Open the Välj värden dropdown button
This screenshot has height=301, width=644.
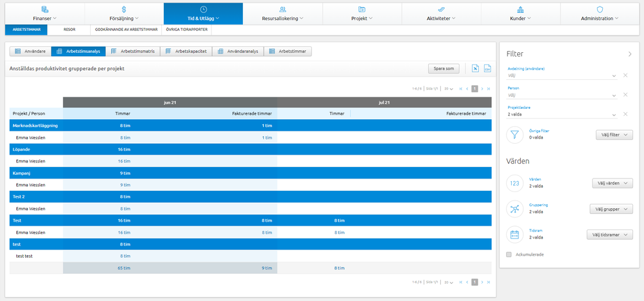coord(612,184)
